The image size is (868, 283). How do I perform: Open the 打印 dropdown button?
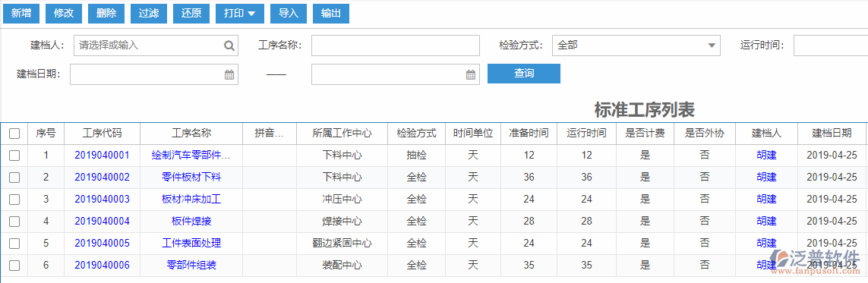pos(240,14)
